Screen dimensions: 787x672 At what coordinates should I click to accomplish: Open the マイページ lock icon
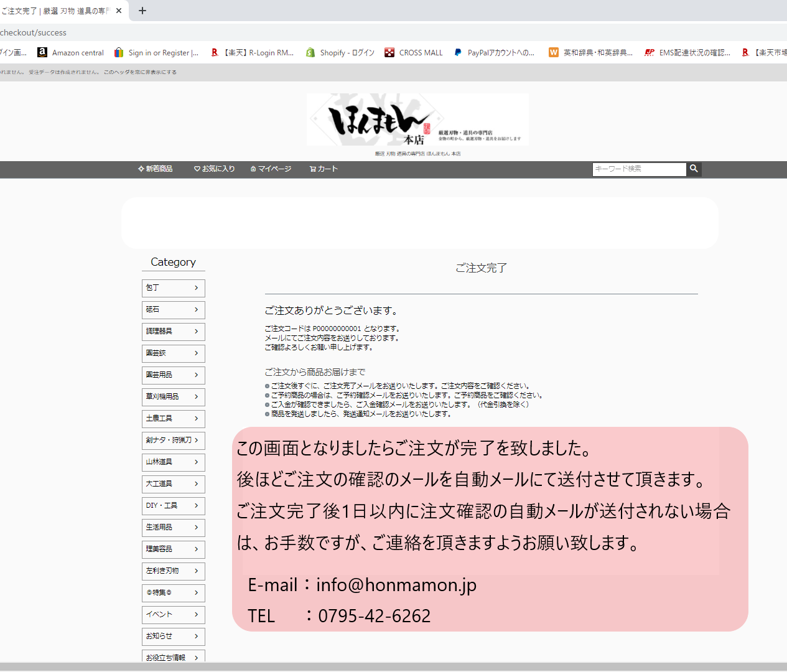(x=253, y=169)
